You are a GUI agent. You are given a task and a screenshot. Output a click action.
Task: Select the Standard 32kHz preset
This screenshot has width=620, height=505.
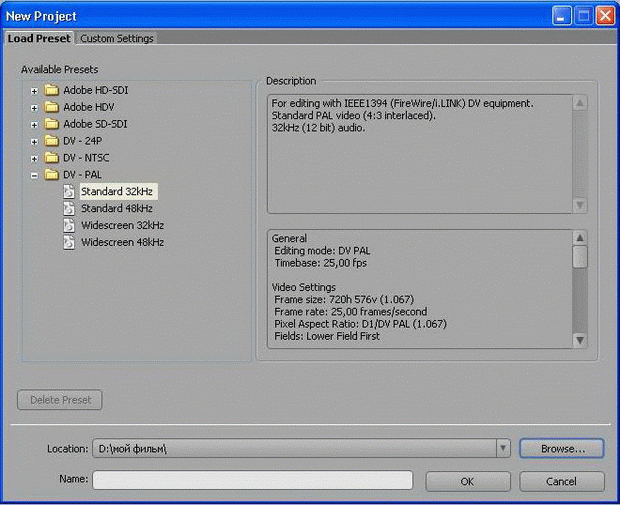[117, 192]
